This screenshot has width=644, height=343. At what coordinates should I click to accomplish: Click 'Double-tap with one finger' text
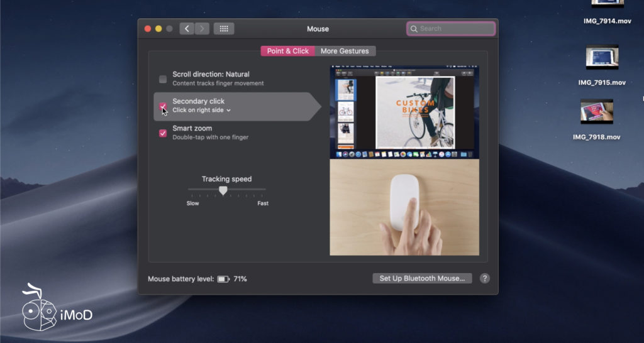[210, 138]
